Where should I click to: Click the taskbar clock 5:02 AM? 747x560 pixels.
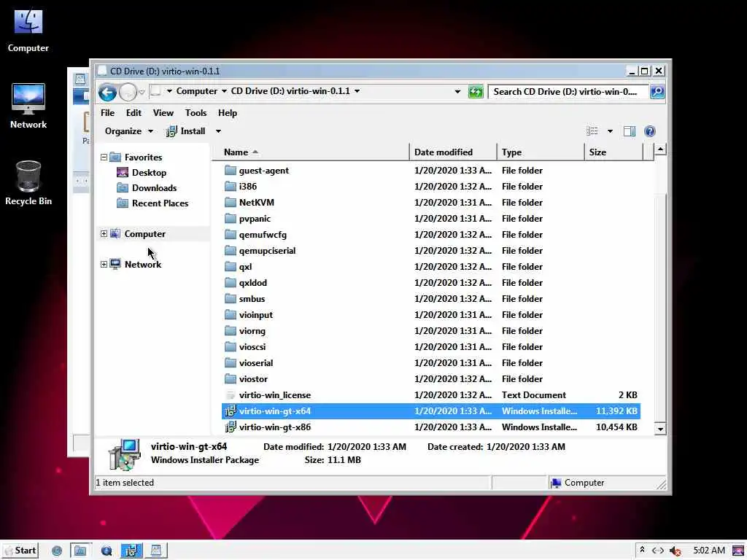[x=709, y=551]
